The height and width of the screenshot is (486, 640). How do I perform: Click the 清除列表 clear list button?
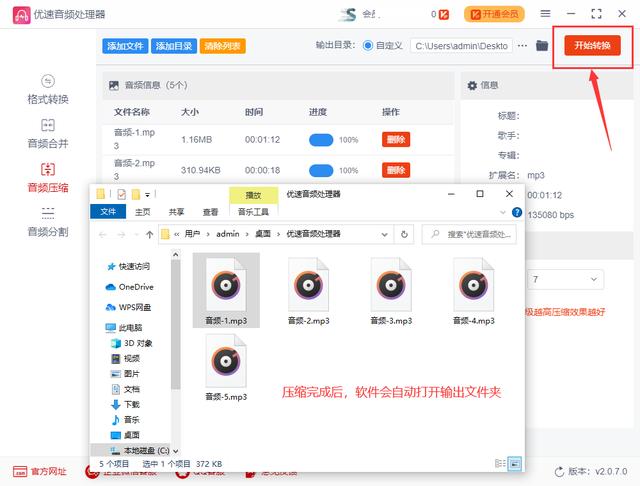[x=222, y=46]
